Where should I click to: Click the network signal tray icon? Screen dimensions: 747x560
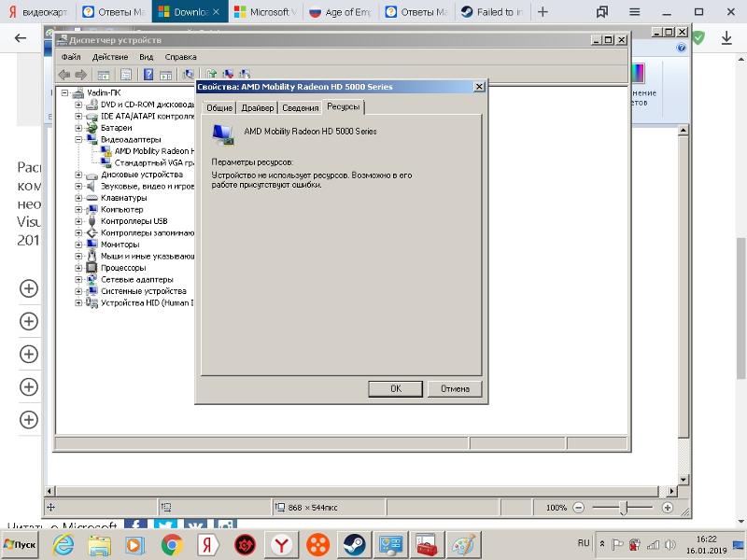(x=653, y=544)
